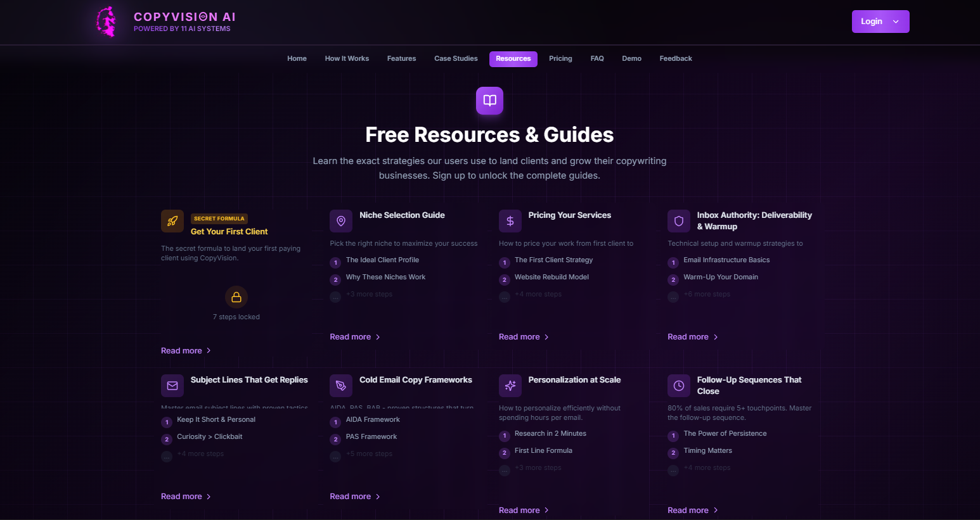Click the open book icon above the heading
Image resolution: width=980 pixels, height=520 pixels.
click(489, 101)
